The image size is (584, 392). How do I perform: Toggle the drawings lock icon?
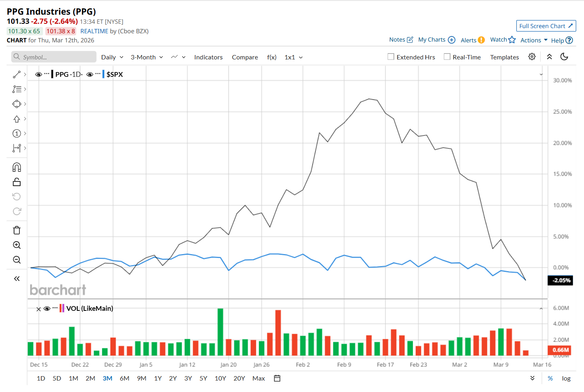point(17,182)
